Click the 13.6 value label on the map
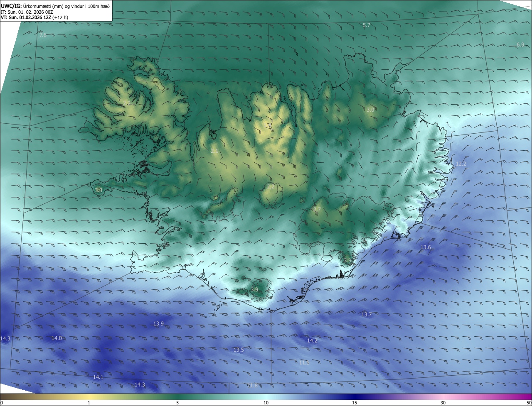The image size is (532, 406). click(426, 247)
